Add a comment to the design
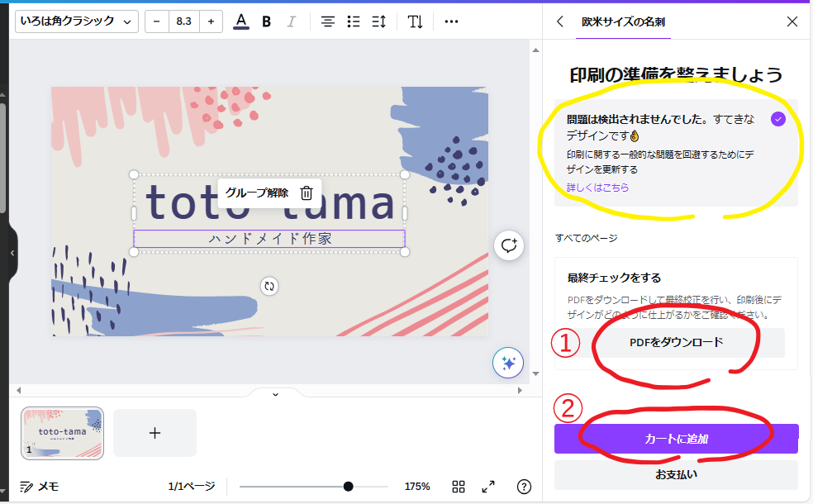The width and height of the screenshot is (813, 504). pyautogui.click(x=508, y=245)
